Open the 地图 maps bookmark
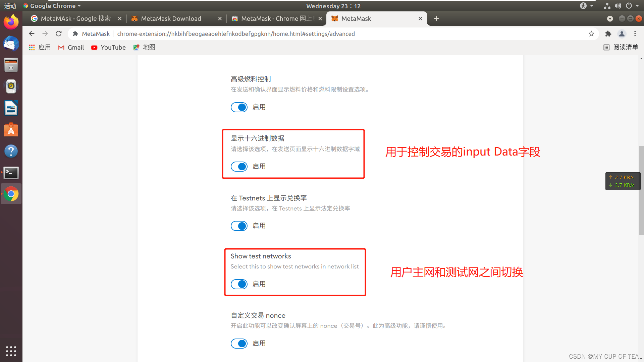 144,48
